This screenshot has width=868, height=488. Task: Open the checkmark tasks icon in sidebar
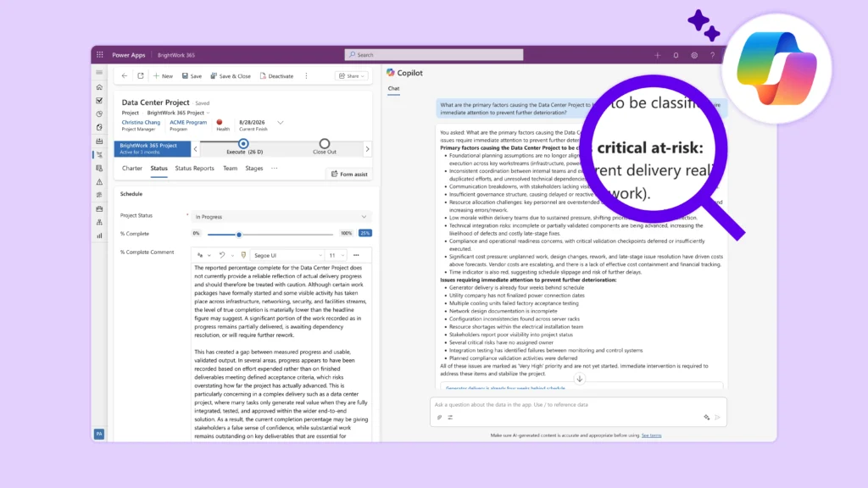click(x=100, y=101)
